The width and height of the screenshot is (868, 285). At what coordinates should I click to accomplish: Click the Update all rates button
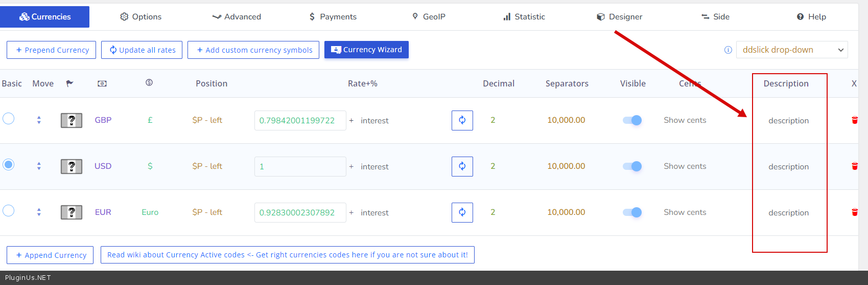tap(142, 50)
